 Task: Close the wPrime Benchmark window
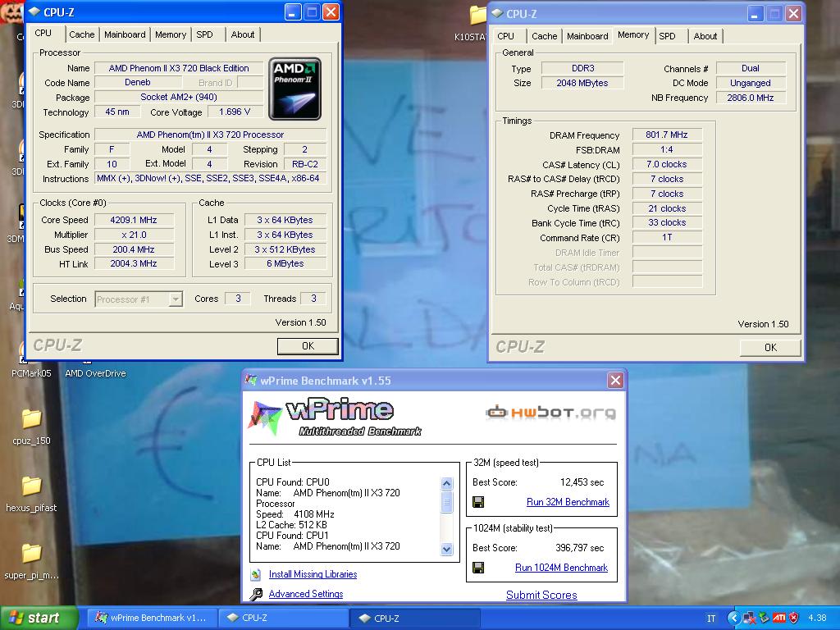click(x=615, y=381)
